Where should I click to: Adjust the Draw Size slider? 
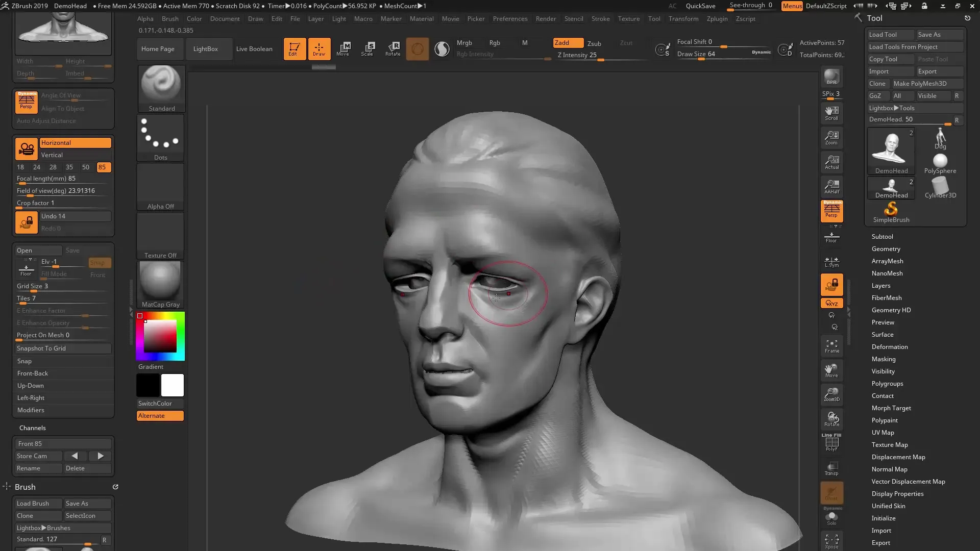pos(724,54)
